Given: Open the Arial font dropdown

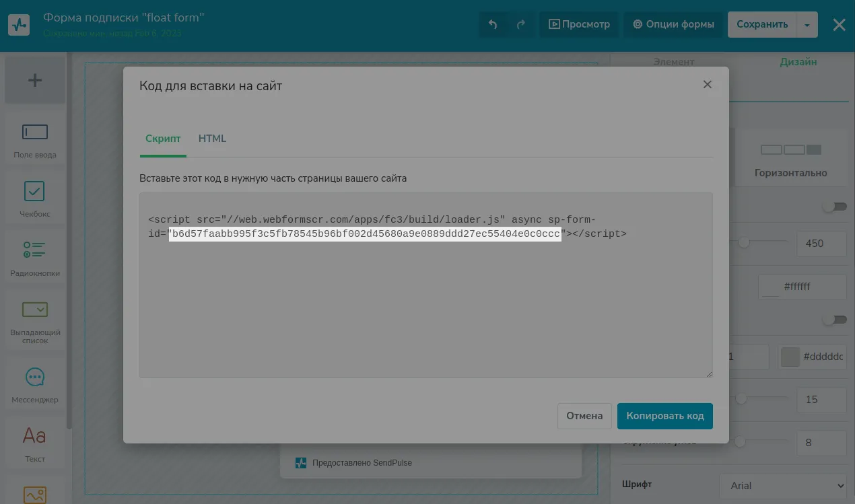Looking at the screenshot, I should tap(784, 486).
